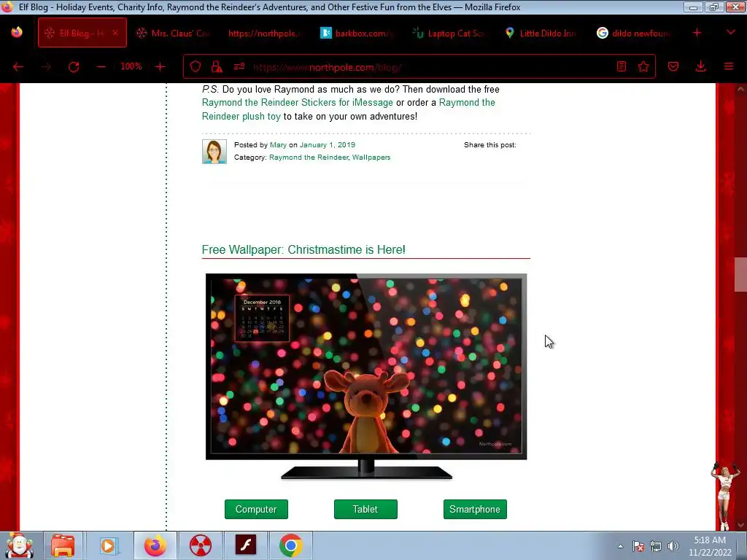The image size is (747, 560).
Task: Open the Action Center flag tray icon
Action: [638, 546]
